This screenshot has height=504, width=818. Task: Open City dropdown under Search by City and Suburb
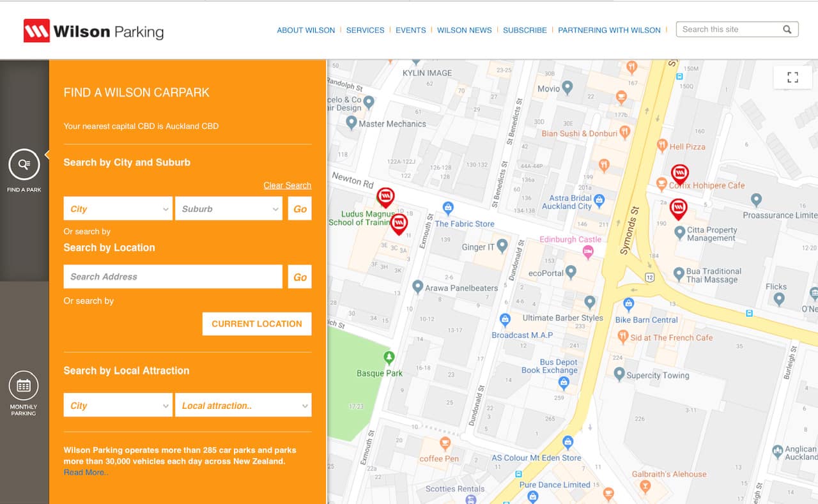(x=118, y=209)
